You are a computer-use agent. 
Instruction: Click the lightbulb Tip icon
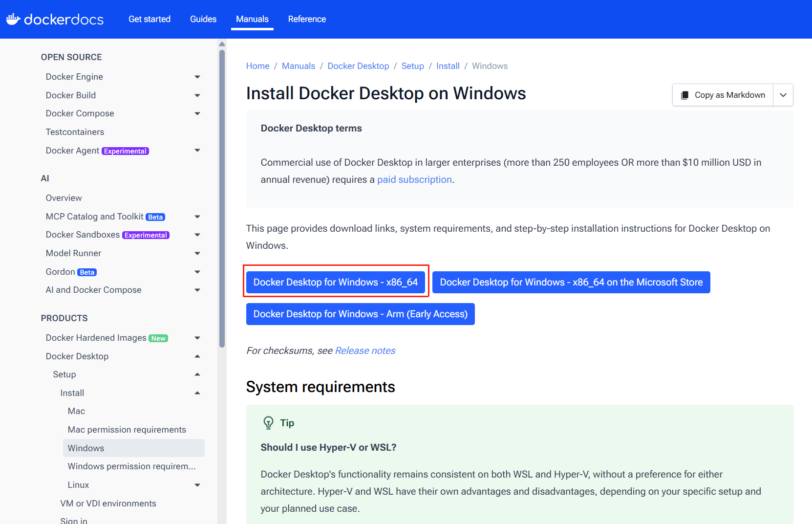point(268,423)
